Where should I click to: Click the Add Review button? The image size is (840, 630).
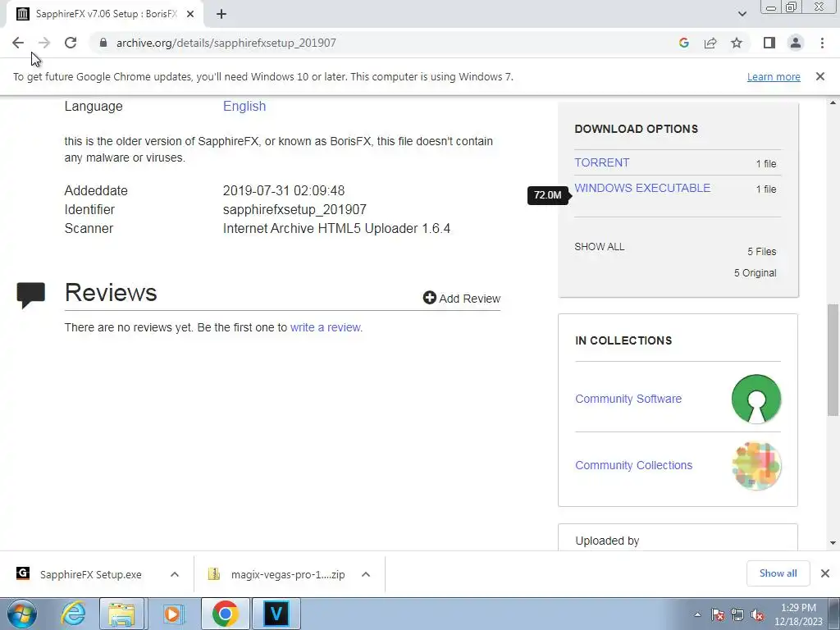tap(461, 299)
